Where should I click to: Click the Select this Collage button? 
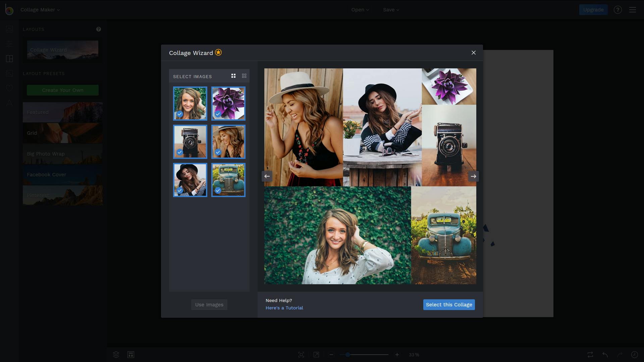(x=449, y=305)
